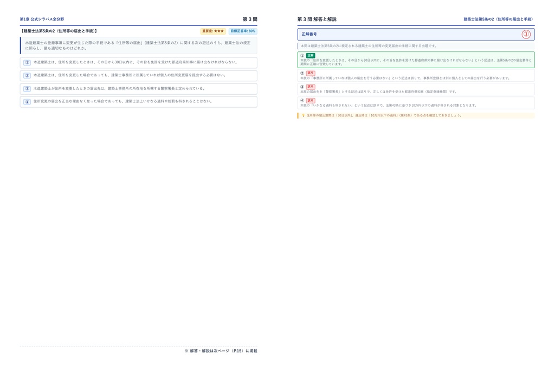Click the circled number ④ of the fourth answer choice
This screenshot has width=555, height=392.
point(27,102)
